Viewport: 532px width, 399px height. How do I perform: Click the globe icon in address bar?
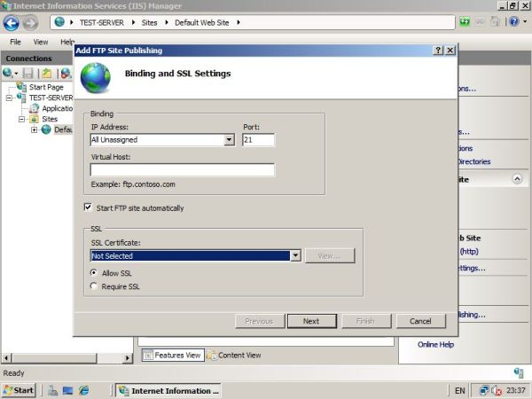[59, 22]
